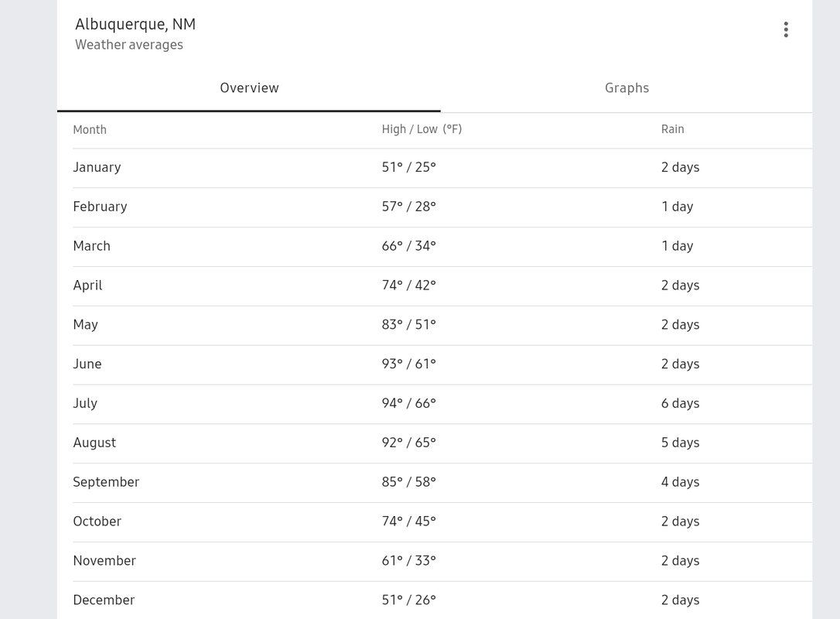This screenshot has height=619, width=840.
Task: Click the High / Low (°F) header
Action: 422,129
